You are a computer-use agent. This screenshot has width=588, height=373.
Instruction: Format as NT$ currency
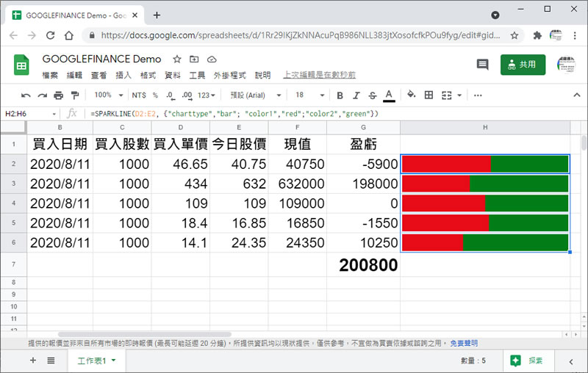[139, 95]
